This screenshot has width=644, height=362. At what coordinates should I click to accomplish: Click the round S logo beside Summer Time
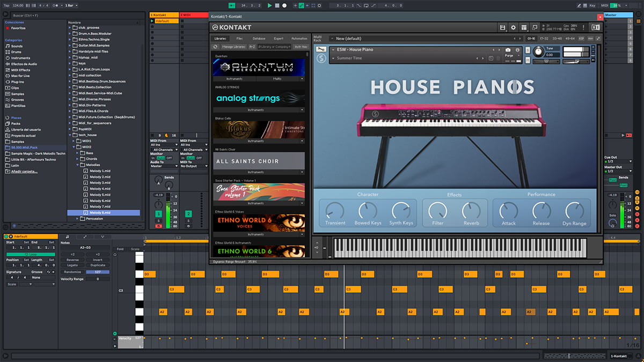(321, 58)
